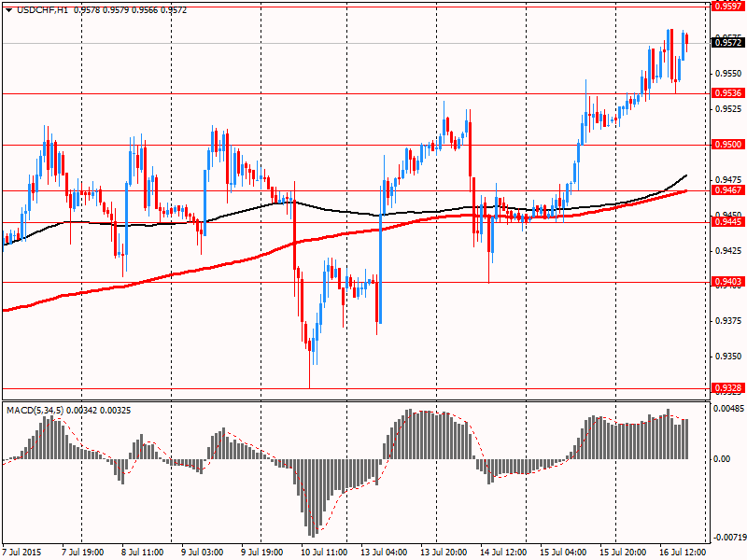The image size is (747, 560).
Task: Click the 13 Jul 20:00 time label
Action: [444, 553]
